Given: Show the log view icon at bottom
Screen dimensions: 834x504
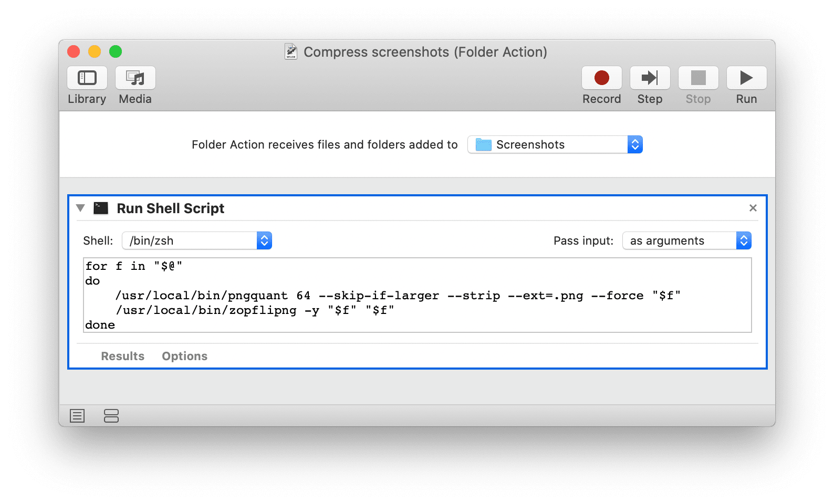Looking at the screenshot, I should point(77,416).
